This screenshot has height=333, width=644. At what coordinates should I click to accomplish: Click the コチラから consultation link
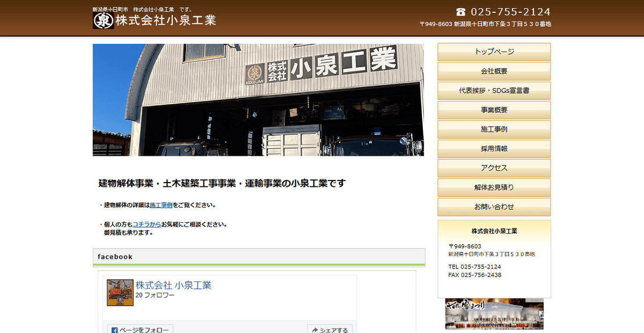(x=147, y=225)
